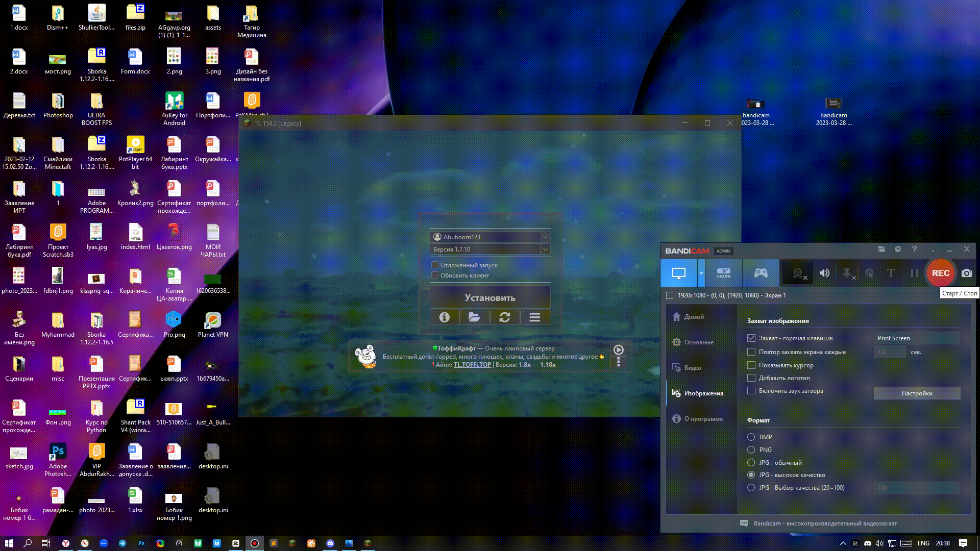
Task: Expand screen mode dropdown arrow in Bandicam
Action: tap(701, 273)
